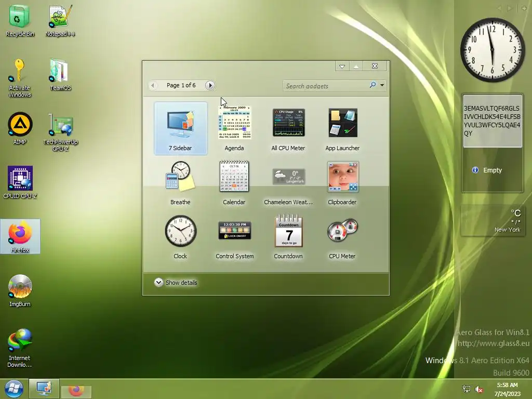The image size is (532, 399).
Task: Select the Firefox desktop shortcut
Action: 20,236
